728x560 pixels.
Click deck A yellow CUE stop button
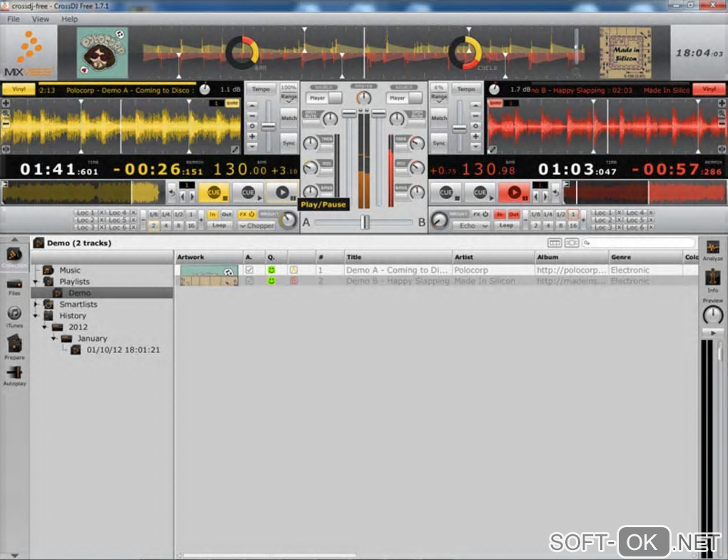click(214, 193)
